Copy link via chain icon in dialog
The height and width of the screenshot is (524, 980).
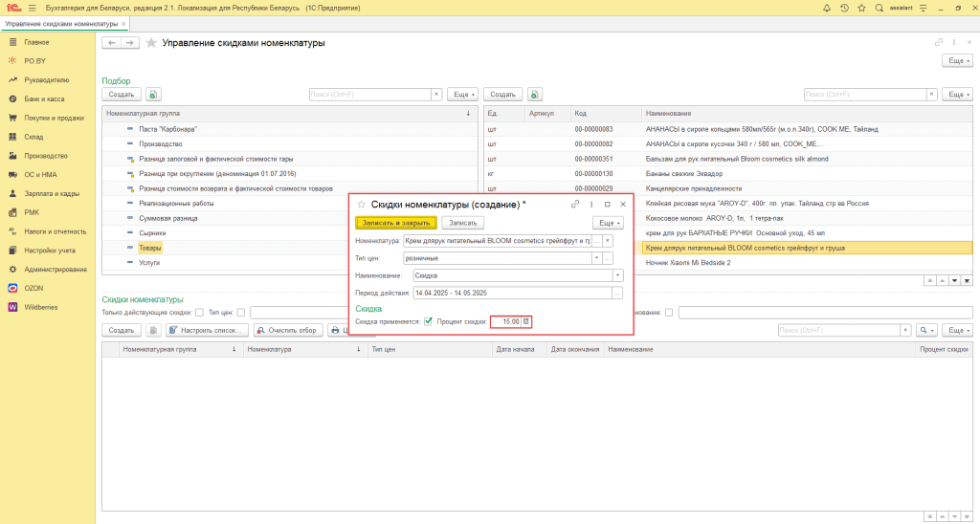pos(575,205)
